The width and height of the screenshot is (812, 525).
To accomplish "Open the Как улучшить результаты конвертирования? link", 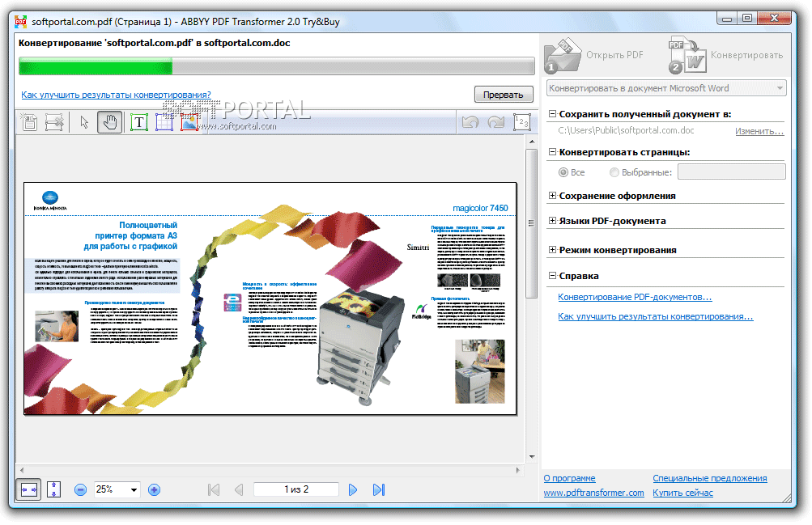I will [116, 95].
